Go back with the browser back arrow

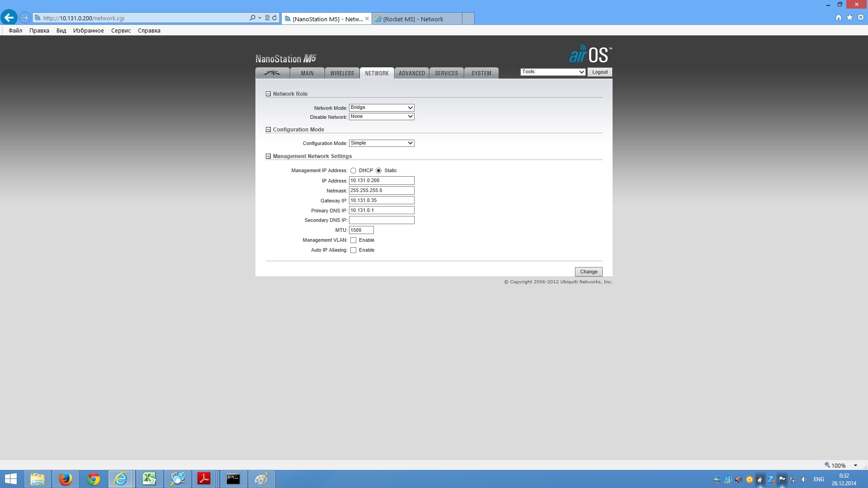click(9, 18)
